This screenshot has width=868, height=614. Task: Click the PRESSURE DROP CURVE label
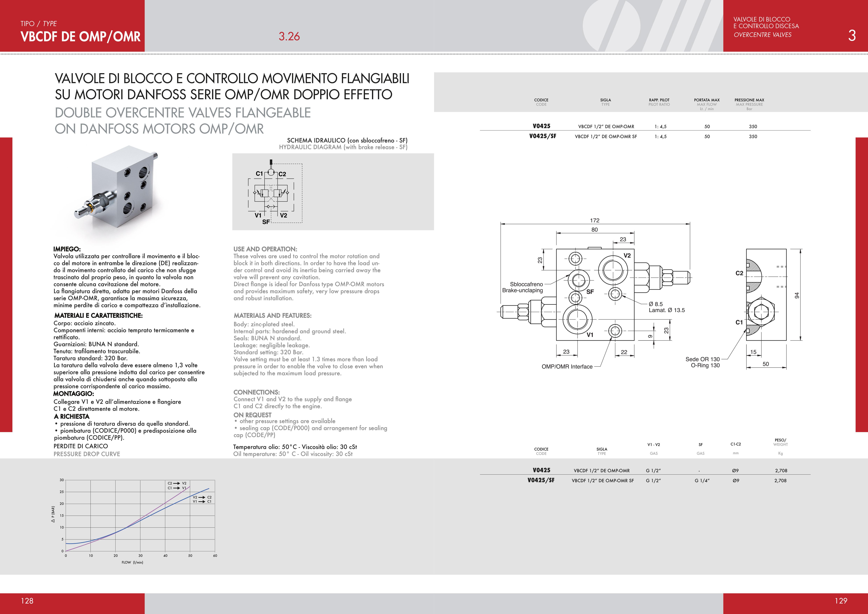click(x=87, y=454)
